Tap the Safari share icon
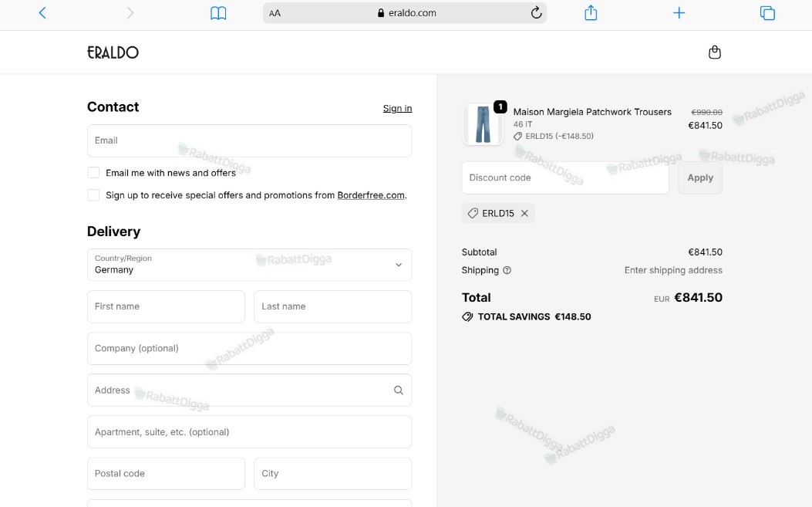The height and width of the screenshot is (507, 812). click(x=591, y=12)
